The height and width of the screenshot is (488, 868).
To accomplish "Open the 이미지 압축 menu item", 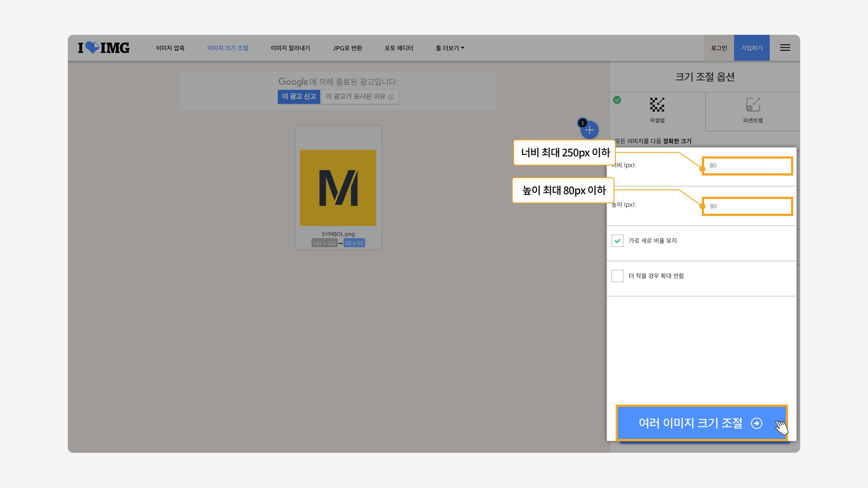I will (170, 48).
